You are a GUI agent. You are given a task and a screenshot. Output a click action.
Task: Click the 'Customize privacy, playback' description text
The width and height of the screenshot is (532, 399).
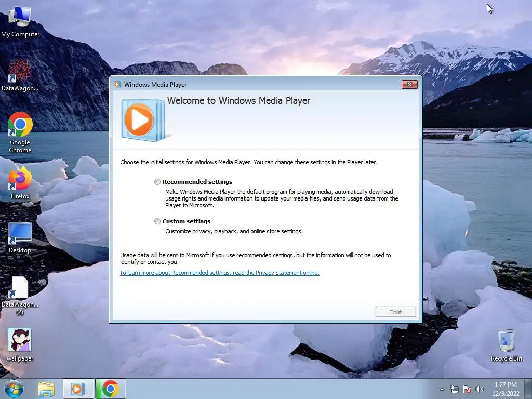[x=234, y=231]
